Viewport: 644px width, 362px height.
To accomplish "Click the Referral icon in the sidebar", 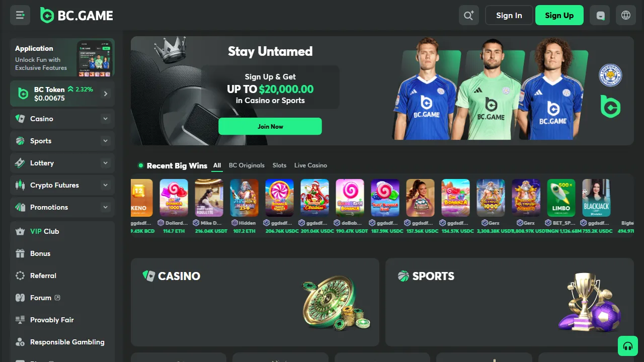I will point(20,276).
